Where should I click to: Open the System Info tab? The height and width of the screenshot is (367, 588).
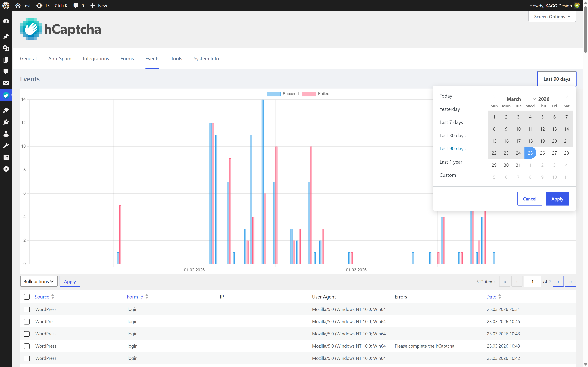point(206,59)
